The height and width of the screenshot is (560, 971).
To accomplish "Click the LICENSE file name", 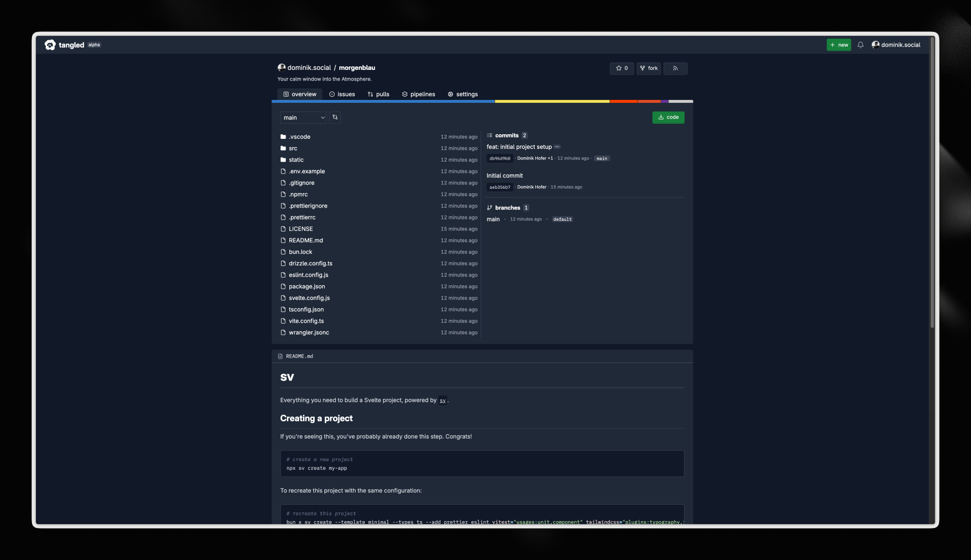I will [x=301, y=229].
